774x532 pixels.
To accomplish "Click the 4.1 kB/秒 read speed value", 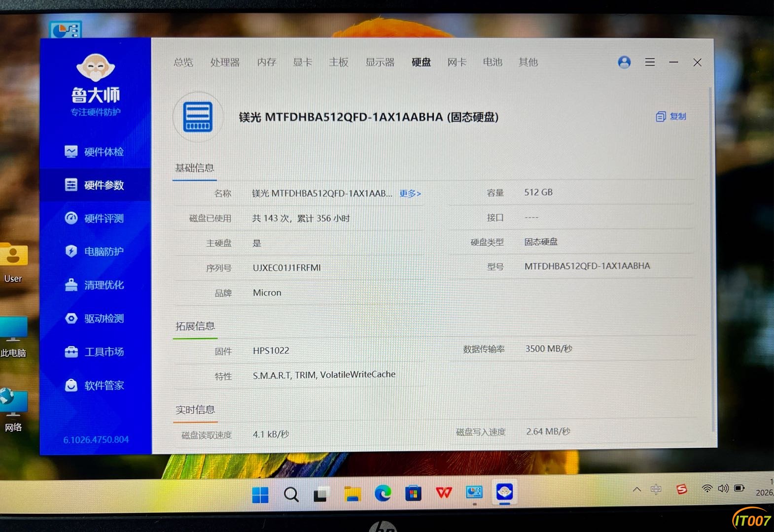I will (x=271, y=434).
